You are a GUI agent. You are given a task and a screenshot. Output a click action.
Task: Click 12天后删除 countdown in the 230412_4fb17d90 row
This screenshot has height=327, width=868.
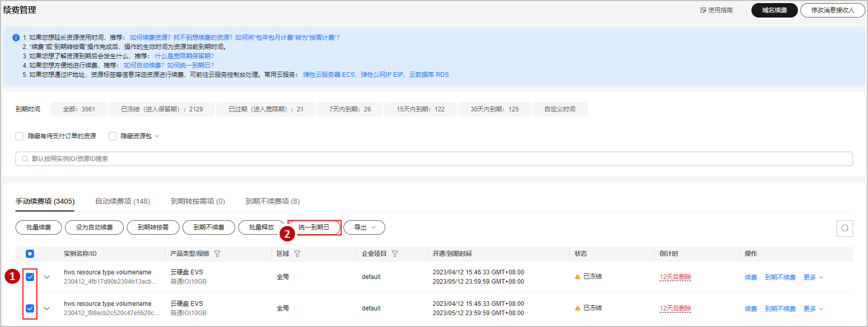(x=675, y=277)
